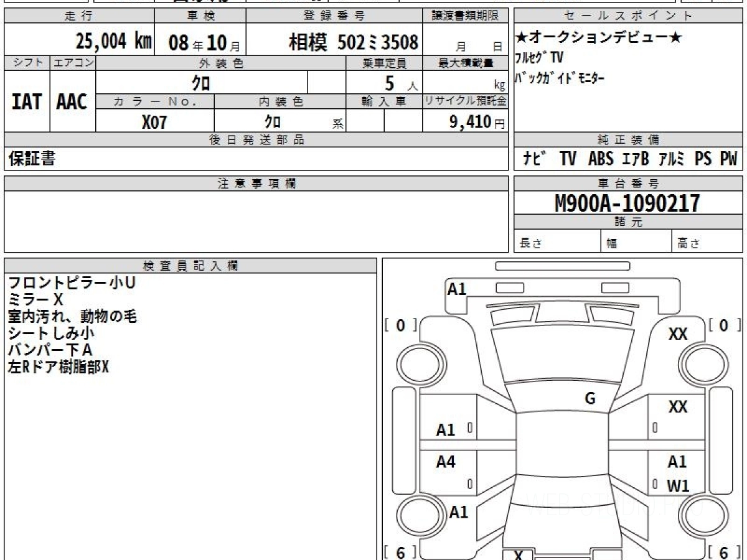The image size is (747, 560).
Task: Select the color number X07 cell
Action: 154,122
